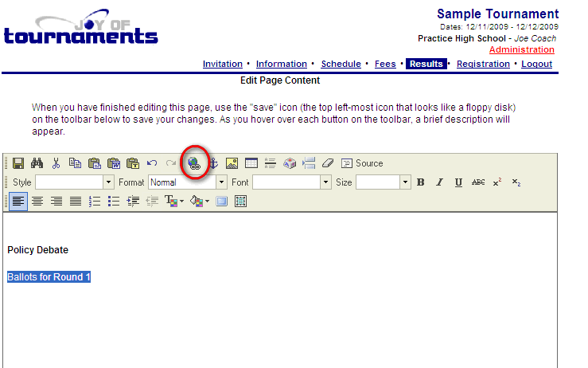This screenshot has height=368, width=588.
Task: Go to the Invitation page
Action: point(223,64)
